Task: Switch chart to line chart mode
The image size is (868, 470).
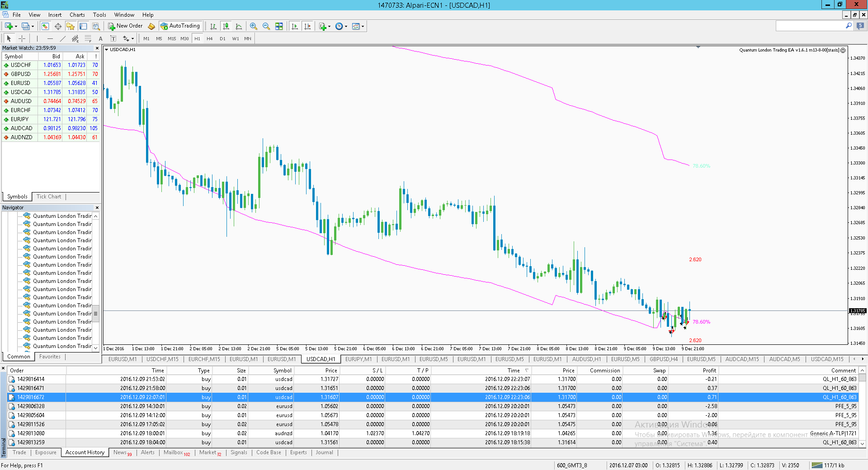Action: tap(239, 26)
